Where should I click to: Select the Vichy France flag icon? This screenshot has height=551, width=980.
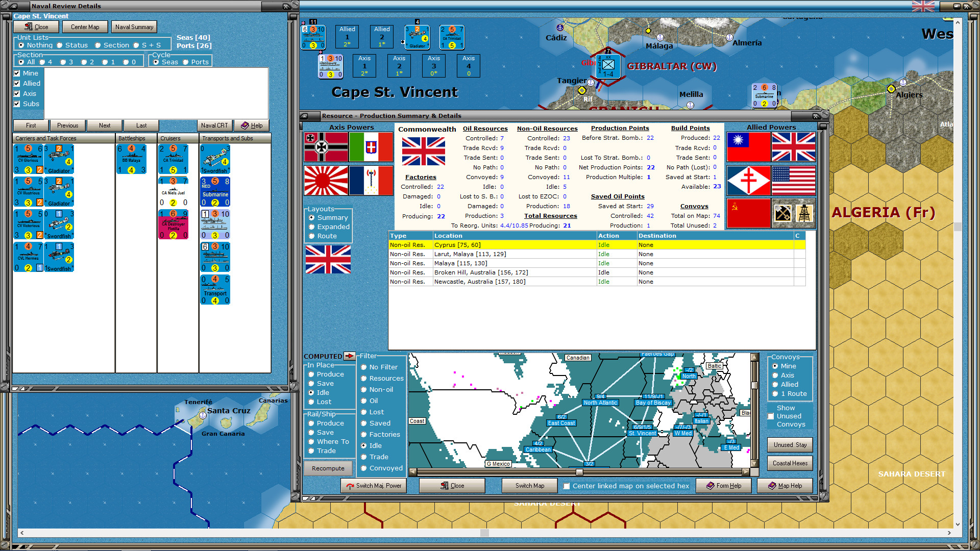371,181
